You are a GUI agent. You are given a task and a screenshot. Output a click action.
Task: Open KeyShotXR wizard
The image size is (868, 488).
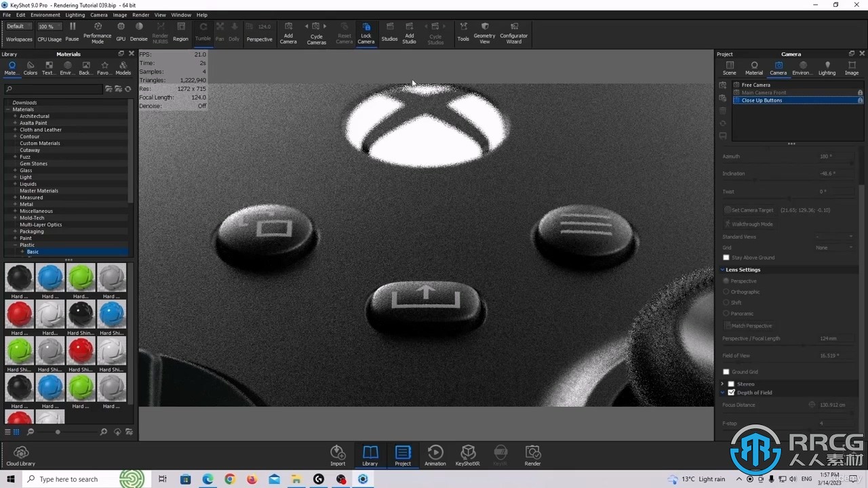(467, 456)
